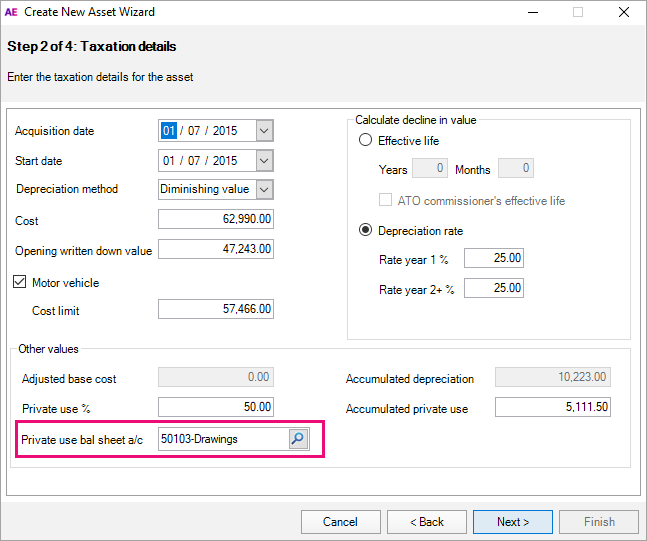Click the Cost limit field
647x541 pixels.
click(x=216, y=310)
